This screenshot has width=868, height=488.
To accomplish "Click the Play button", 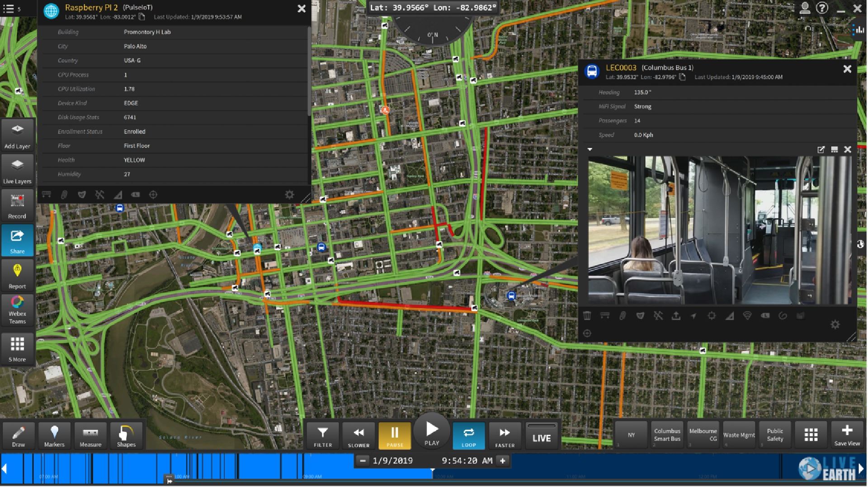I will [432, 431].
